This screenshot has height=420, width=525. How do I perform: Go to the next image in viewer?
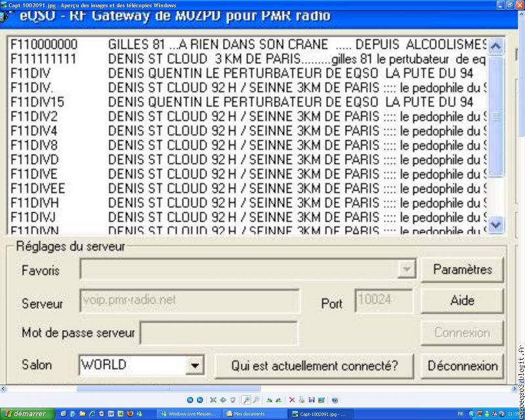point(200,400)
